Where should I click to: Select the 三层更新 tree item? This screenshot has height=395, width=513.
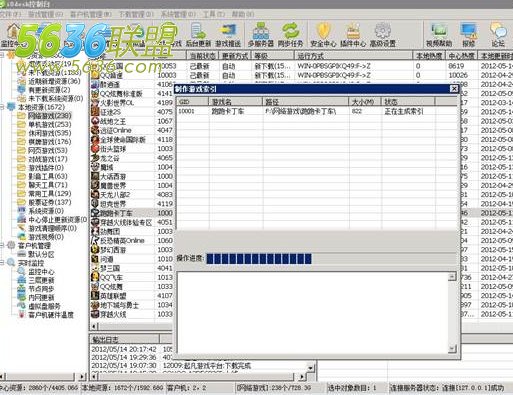[41, 280]
